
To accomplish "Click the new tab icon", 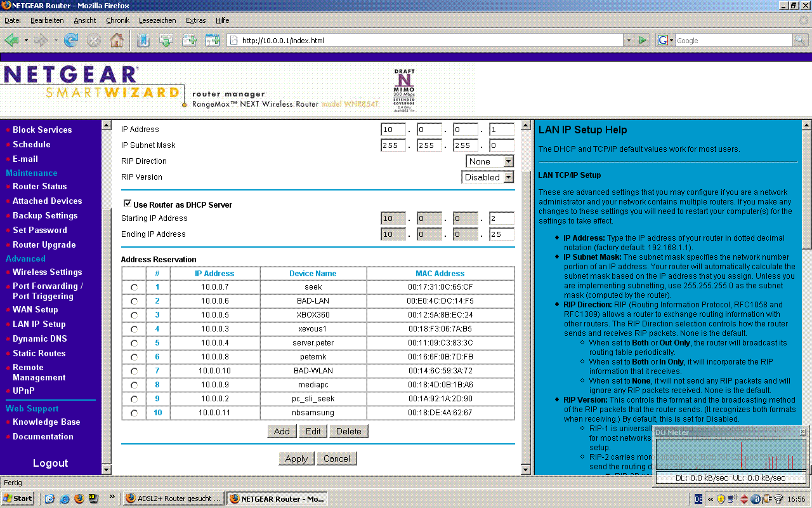I will [189, 40].
